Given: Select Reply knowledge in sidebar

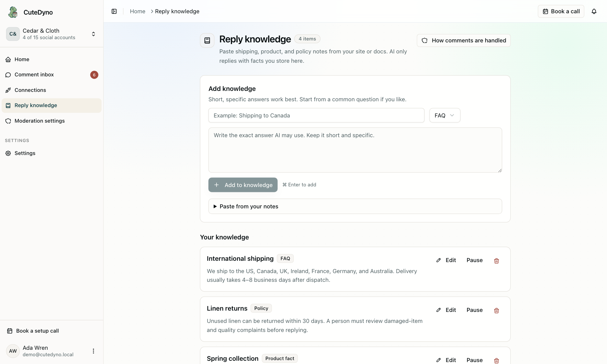Looking at the screenshot, I should tap(51, 105).
